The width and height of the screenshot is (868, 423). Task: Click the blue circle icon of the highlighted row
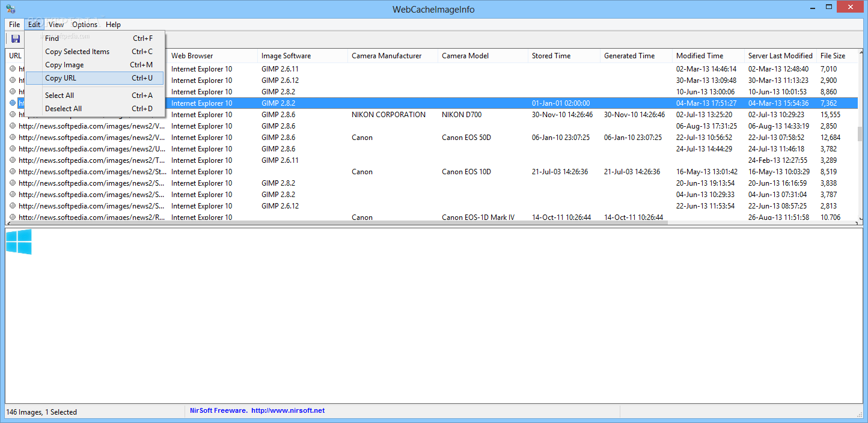(x=13, y=103)
